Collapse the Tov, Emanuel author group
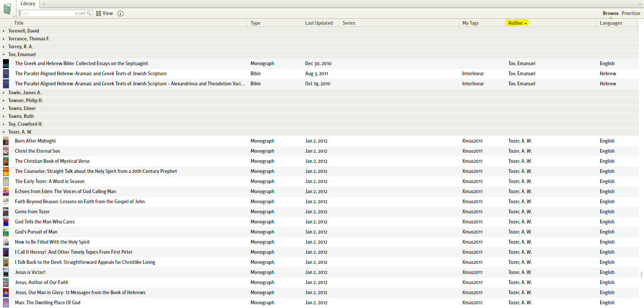 (4, 55)
